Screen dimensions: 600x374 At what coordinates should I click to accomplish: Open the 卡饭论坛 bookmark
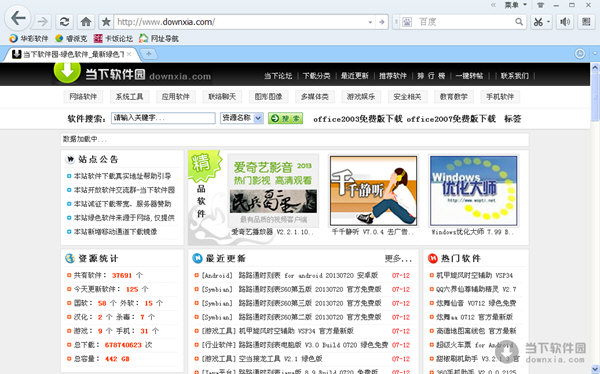click(113, 39)
